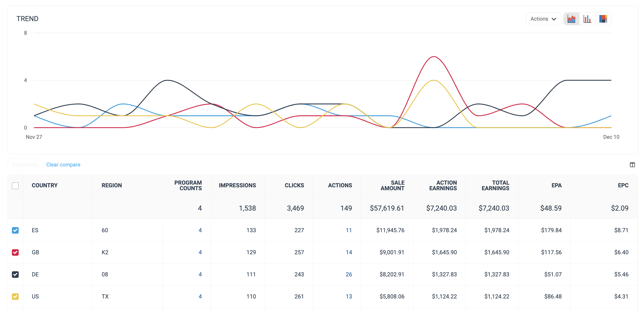This screenshot has height=313, width=644.
Task: Open US program count link 4
Action: 200,297
